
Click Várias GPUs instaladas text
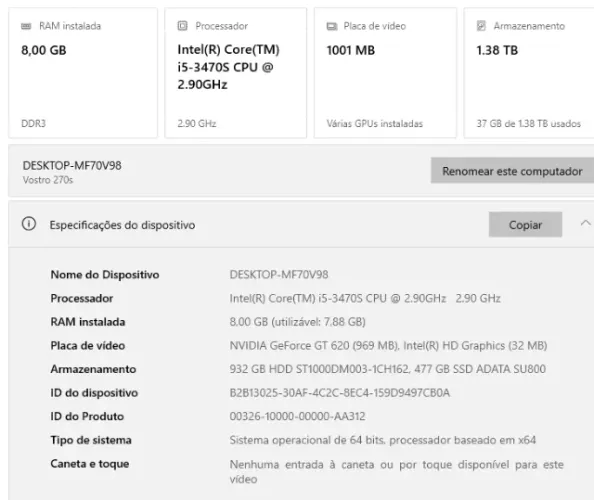(375, 123)
